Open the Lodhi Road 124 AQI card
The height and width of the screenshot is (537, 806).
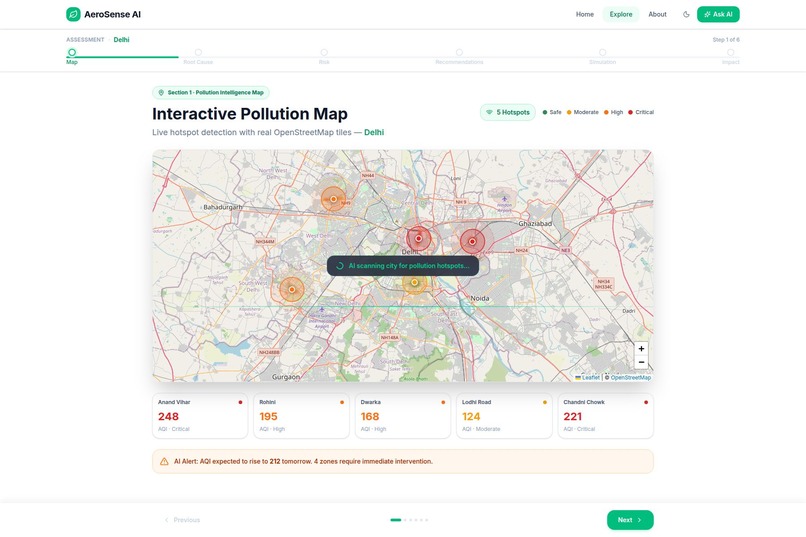pyautogui.click(x=504, y=416)
